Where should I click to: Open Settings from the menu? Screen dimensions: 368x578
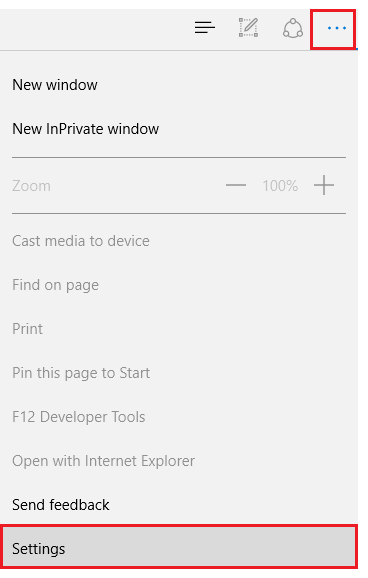(38, 549)
